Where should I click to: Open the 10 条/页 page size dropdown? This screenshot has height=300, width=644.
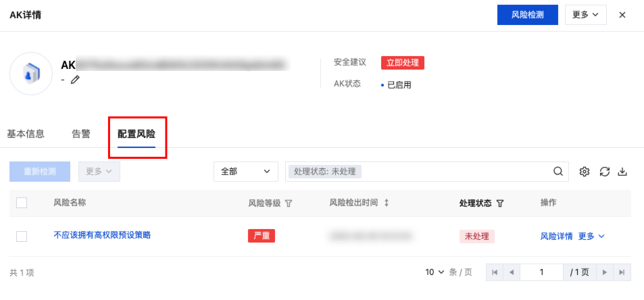pos(435,272)
